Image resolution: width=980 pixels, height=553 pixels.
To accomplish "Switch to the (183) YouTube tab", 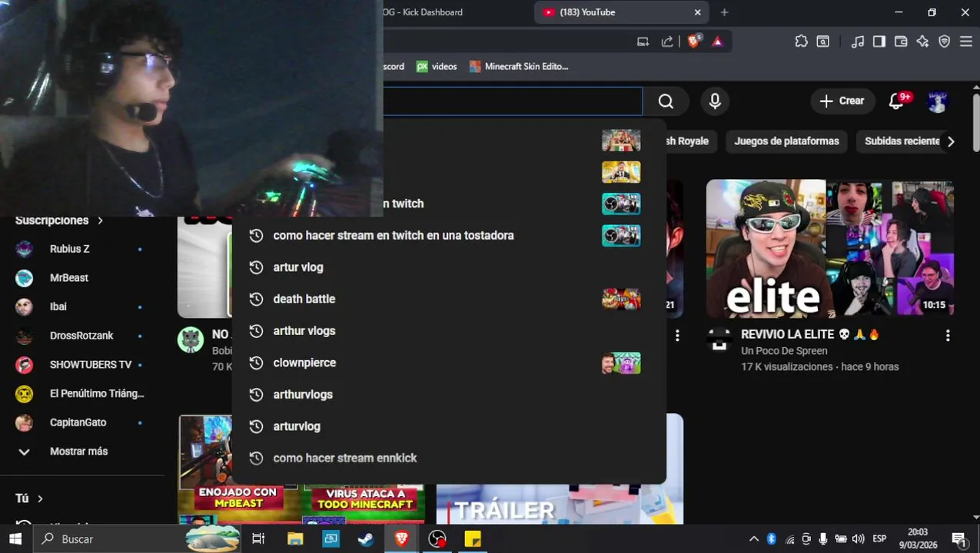I will pyautogui.click(x=621, y=12).
